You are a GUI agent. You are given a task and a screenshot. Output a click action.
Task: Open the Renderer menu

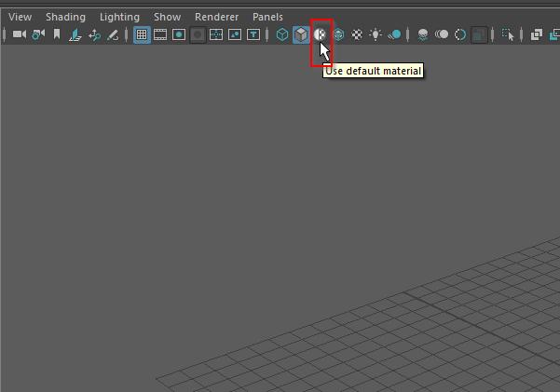click(216, 17)
